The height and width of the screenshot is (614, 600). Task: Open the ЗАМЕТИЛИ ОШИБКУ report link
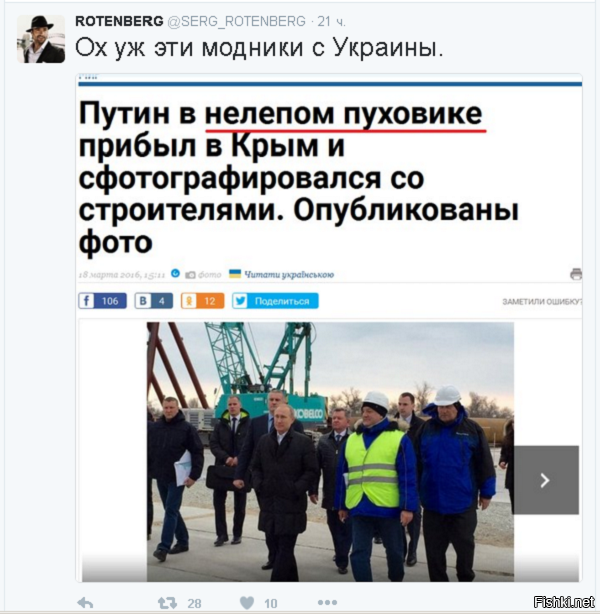point(542,302)
